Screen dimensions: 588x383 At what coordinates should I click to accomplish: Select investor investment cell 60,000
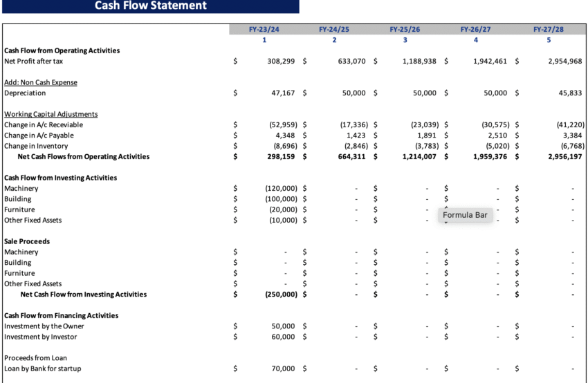[x=283, y=337]
